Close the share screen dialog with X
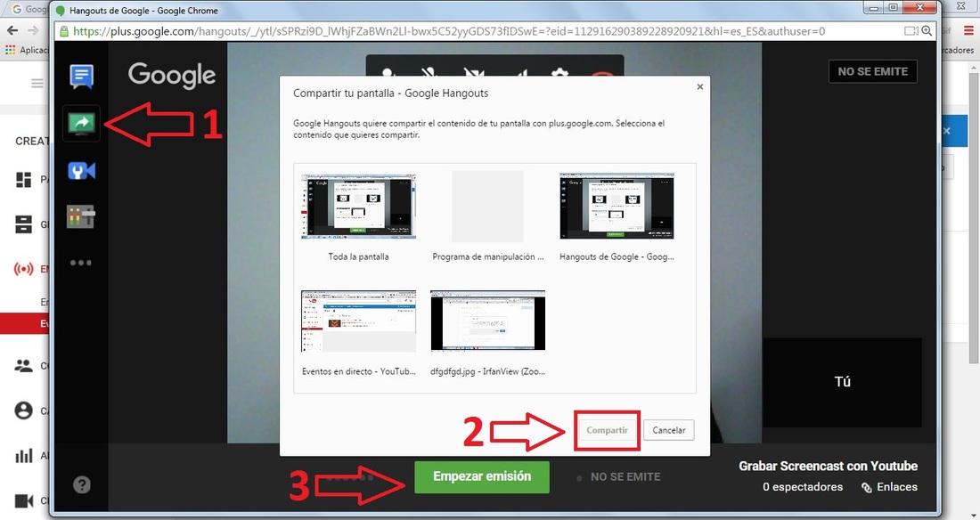Screen dimensions: 980x520 point(700,87)
